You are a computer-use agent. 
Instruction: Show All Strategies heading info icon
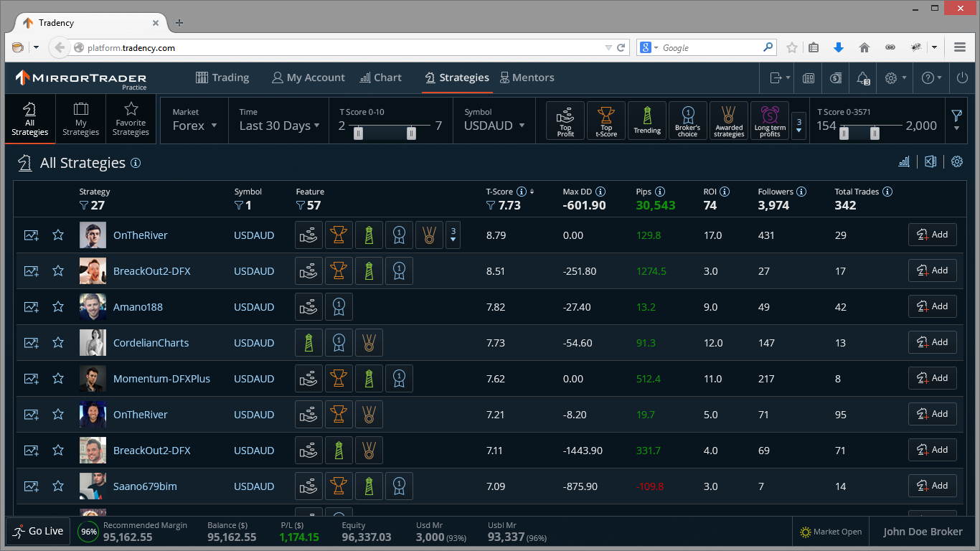[135, 163]
